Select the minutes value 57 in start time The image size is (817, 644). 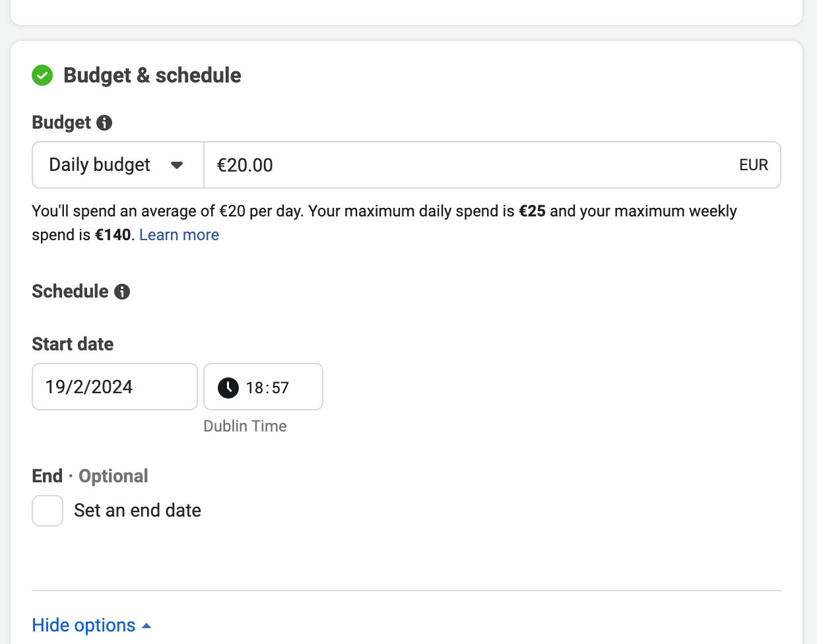coord(280,388)
